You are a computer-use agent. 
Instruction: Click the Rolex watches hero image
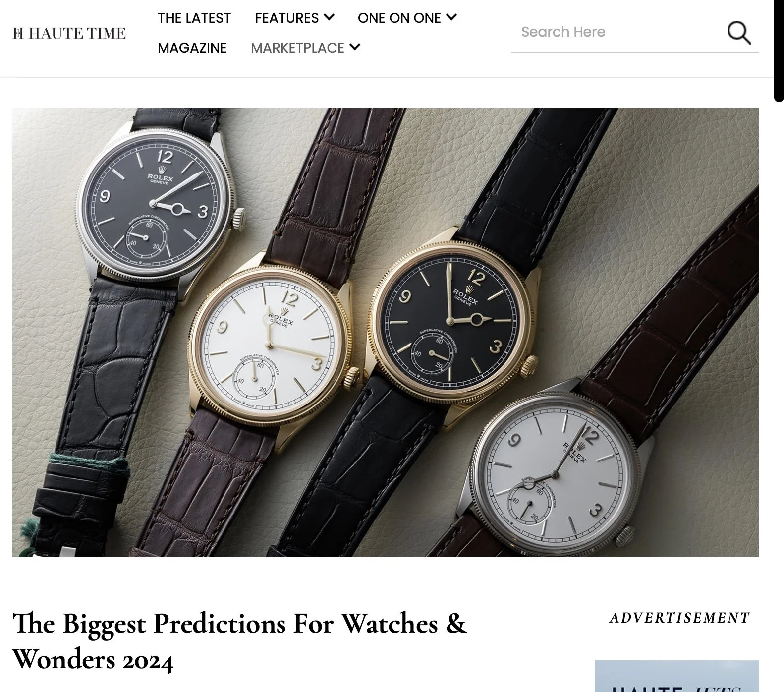(386, 332)
